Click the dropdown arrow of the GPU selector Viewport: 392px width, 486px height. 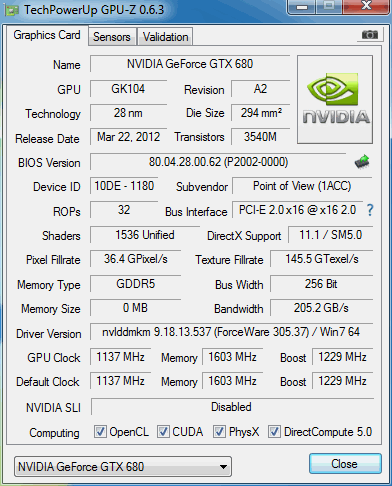pos(223,467)
